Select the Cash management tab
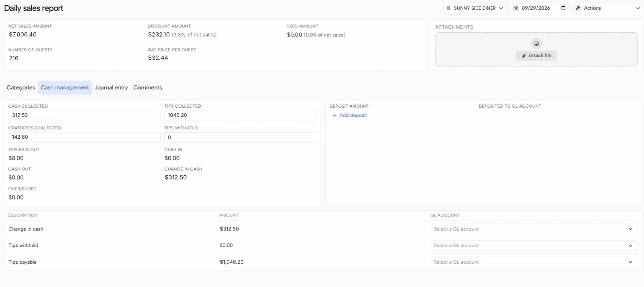 coord(65,87)
